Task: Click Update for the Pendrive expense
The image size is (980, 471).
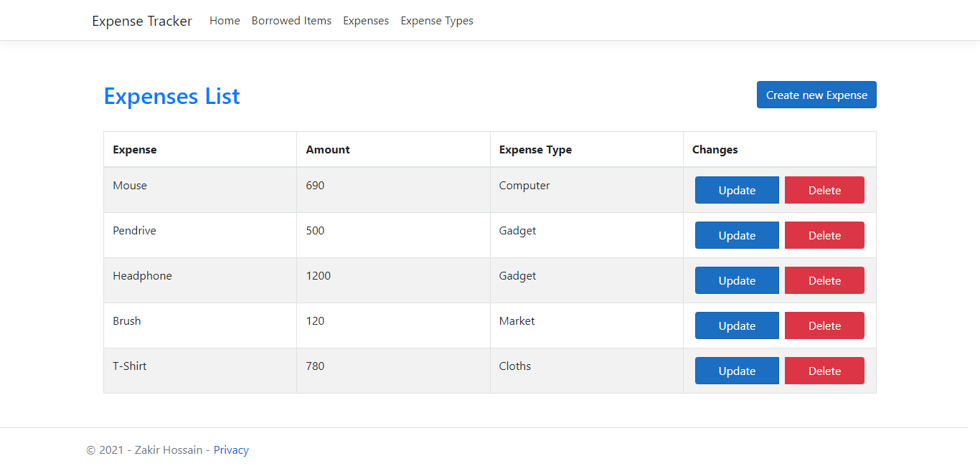Action: pos(737,235)
